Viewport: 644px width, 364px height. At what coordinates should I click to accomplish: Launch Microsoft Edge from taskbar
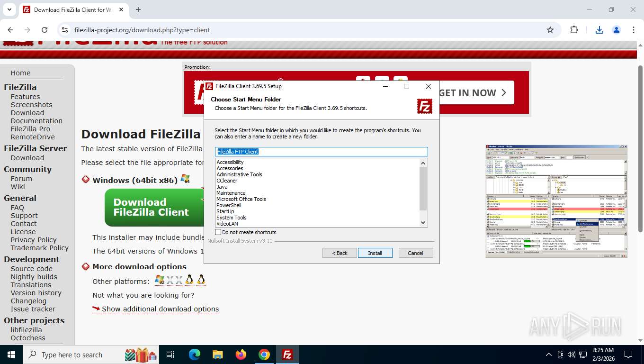[195, 355]
